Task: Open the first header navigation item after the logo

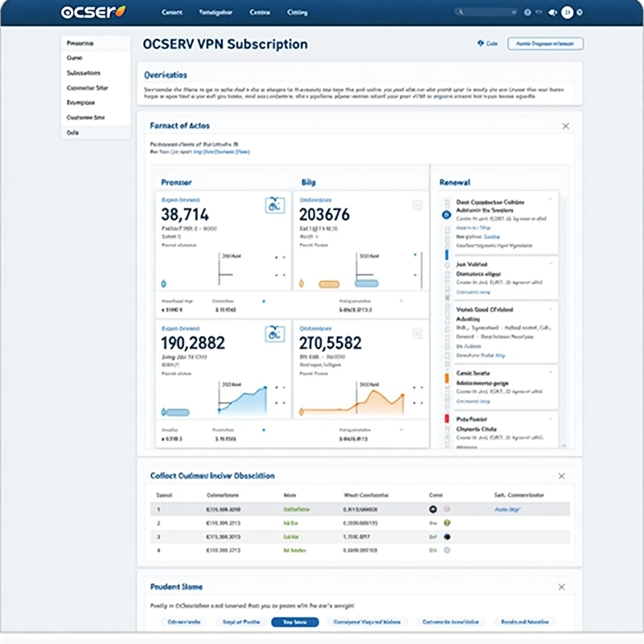Action: (172, 12)
